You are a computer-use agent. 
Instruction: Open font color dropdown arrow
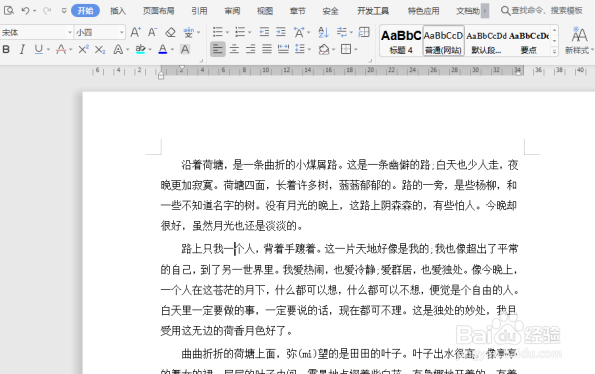coord(172,50)
